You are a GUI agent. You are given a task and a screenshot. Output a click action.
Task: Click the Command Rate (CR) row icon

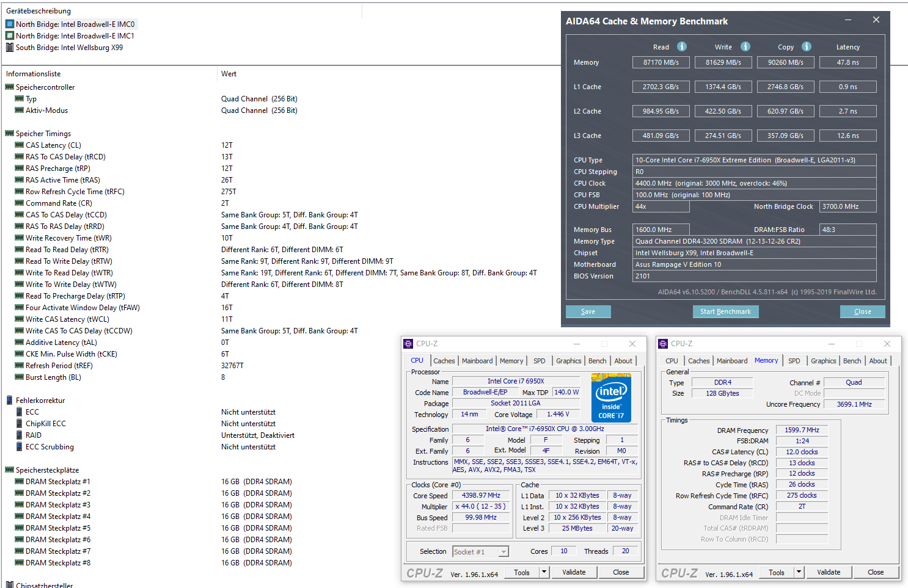[x=20, y=203]
